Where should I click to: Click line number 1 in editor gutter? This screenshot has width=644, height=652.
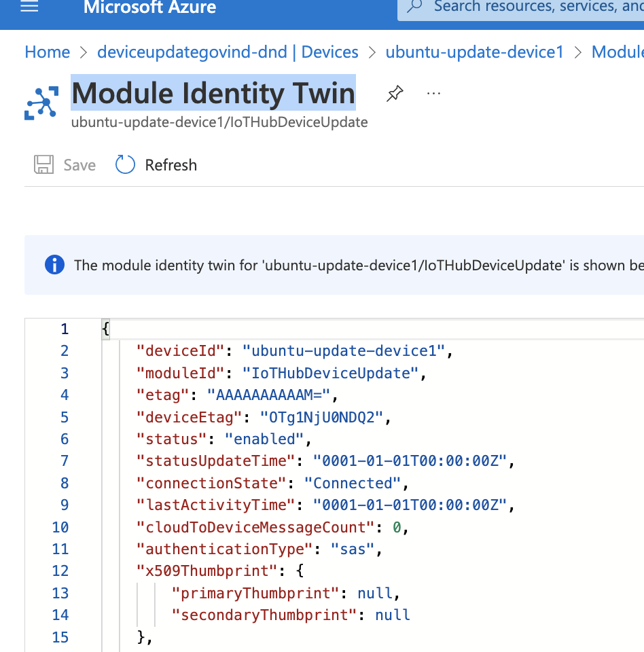tap(65, 329)
